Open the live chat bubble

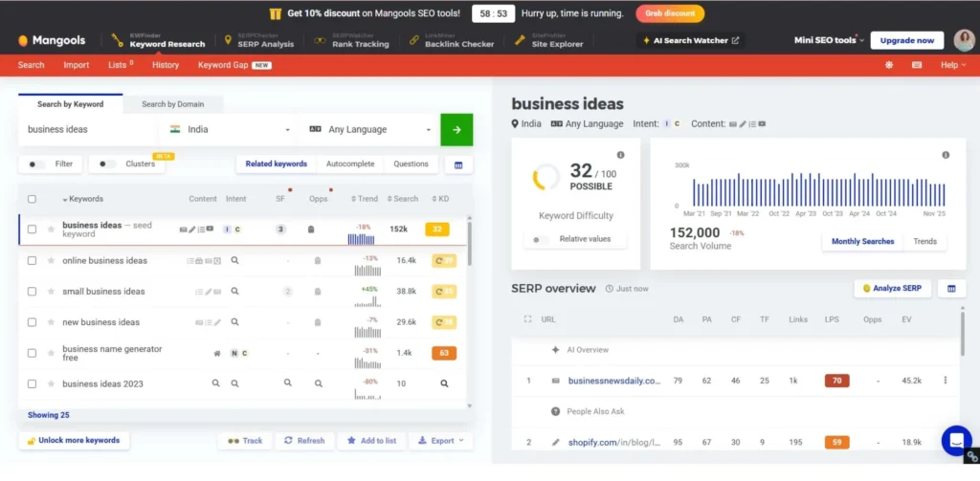coord(956,441)
